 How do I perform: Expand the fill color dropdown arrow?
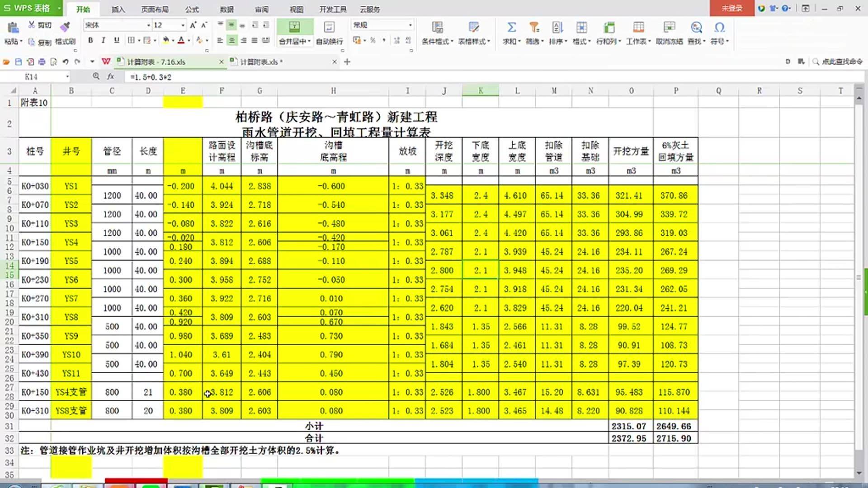pyautogui.click(x=173, y=41)
